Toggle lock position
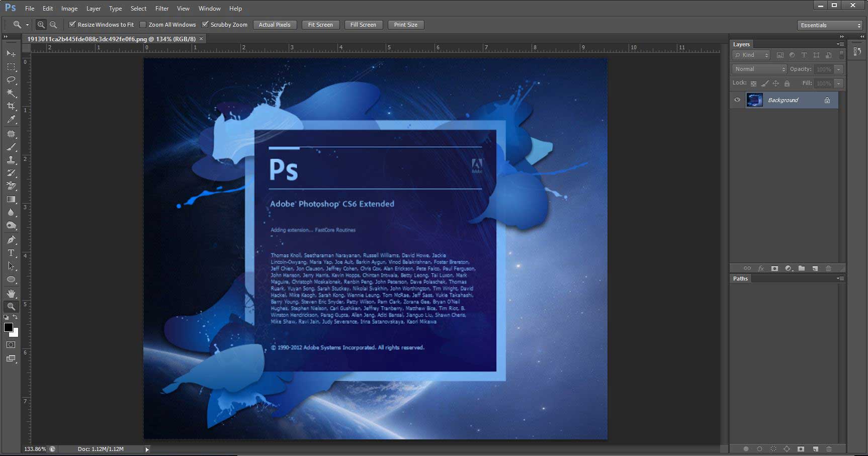This screenshot has height=456, width=868. tap(776, 83)
